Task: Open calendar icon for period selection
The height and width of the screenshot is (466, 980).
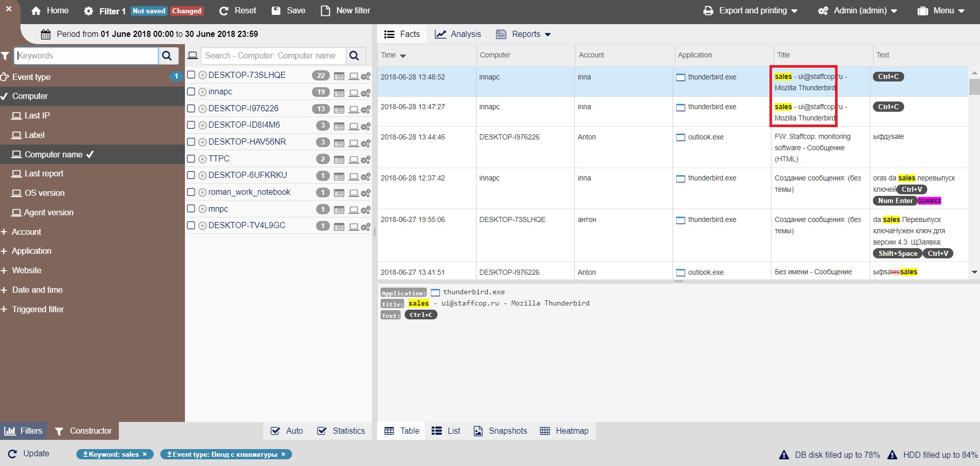Action: click(x=46, y=34)
